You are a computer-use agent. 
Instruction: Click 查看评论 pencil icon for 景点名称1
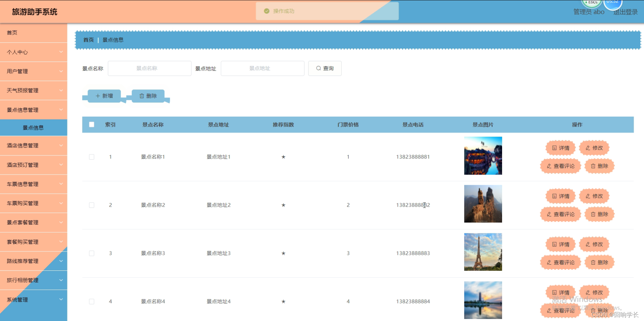click(x=549, y=166)
